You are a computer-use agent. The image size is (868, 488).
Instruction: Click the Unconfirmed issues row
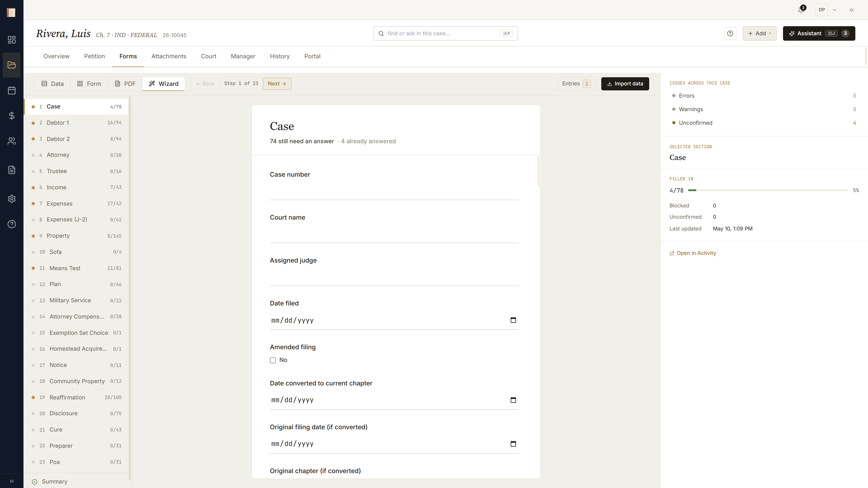click(x=764, y=123)
